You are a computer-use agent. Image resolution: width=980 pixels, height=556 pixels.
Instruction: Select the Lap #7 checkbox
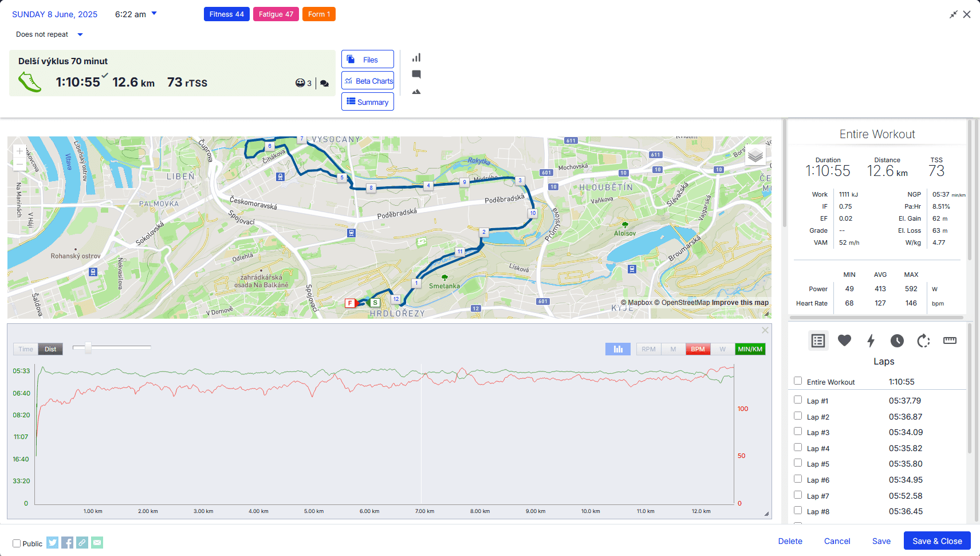pyautogui.click(x=798, y=495)
